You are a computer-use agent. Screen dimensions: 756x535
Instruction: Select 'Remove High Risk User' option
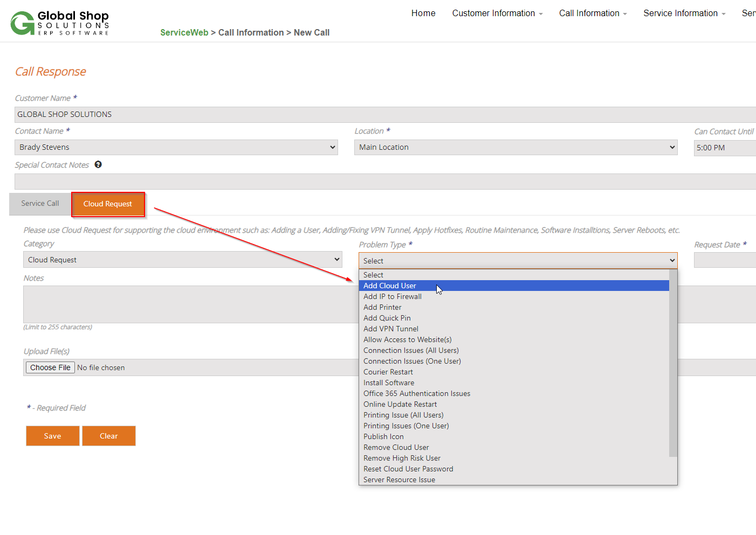coord(514,458)
